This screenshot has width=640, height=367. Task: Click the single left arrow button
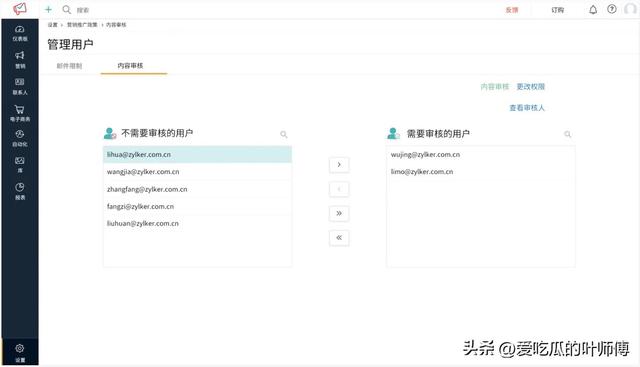[339, 189]
